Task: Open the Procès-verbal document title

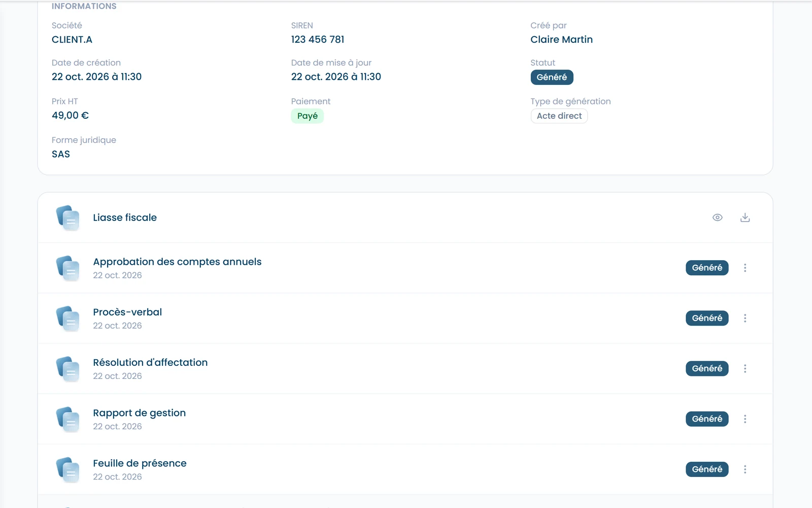Action: (127, 312)
